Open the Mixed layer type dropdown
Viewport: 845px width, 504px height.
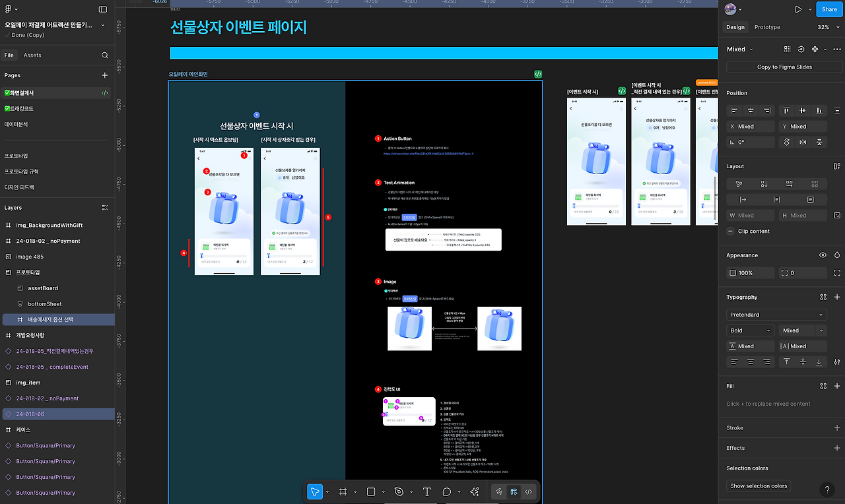coord(740,49)
